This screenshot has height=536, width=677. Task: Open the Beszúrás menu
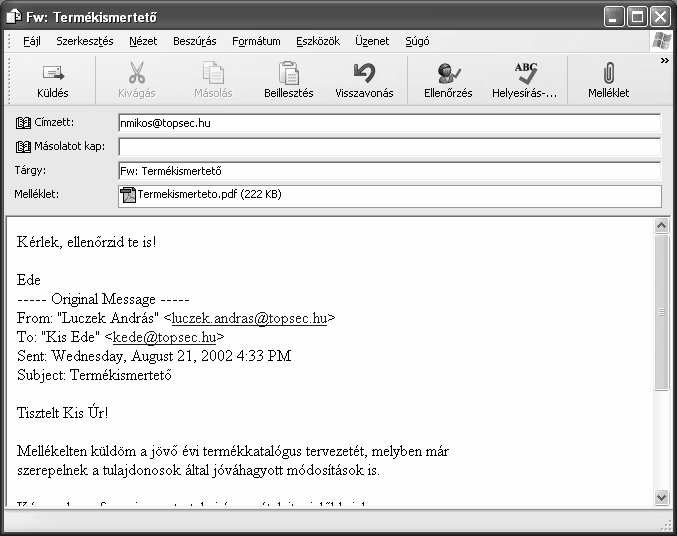coord(194,41)
